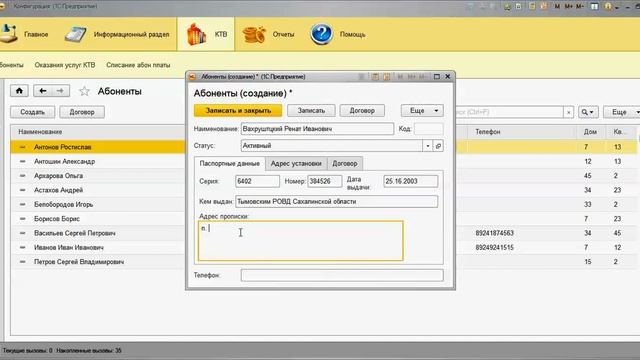Image resolution: width=640 pixels, height=360 pixels.
Task: Click the Статус field showing Активный
Action: 331,146
